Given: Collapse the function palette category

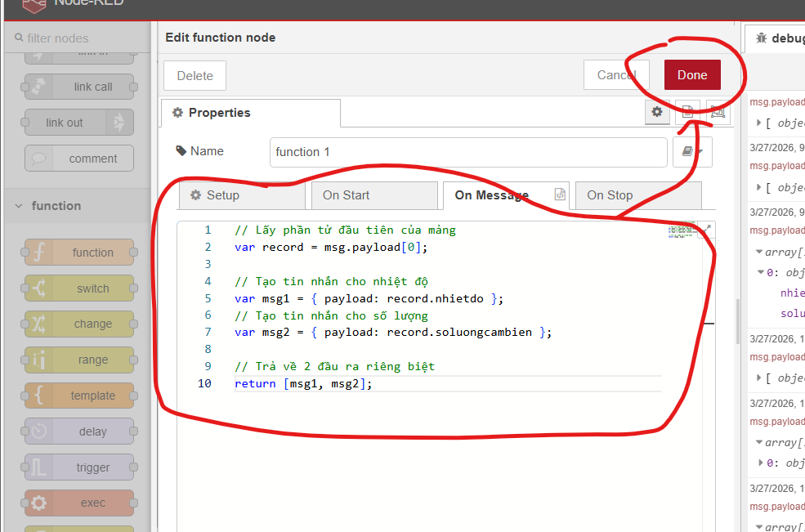Looking at the screenshot, I should point(20,206).
